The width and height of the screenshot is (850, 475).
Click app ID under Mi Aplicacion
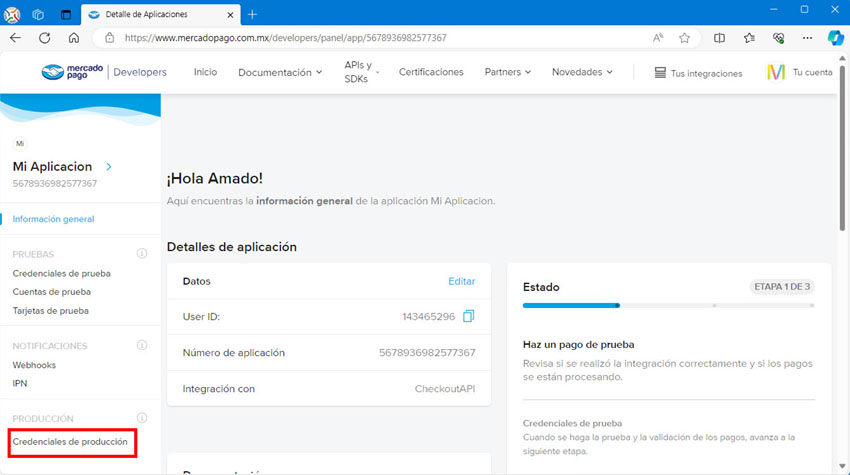tap(55, 184)
